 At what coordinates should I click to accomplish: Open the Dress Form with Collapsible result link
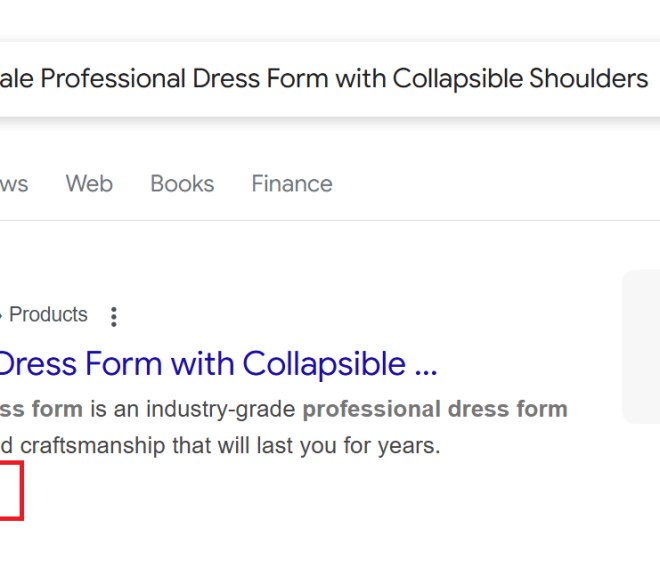tap(218, 364)
